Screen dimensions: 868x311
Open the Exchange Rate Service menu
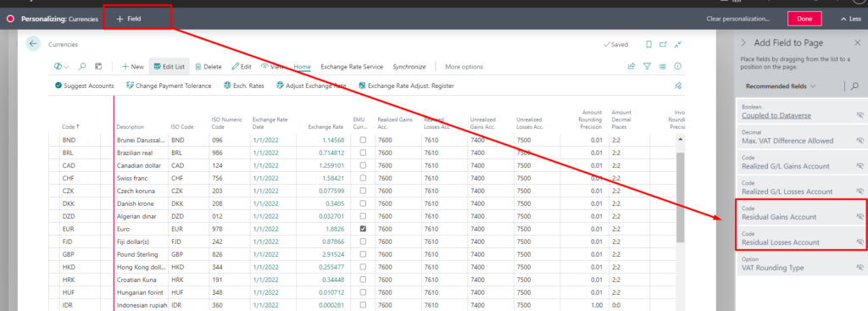352,66
